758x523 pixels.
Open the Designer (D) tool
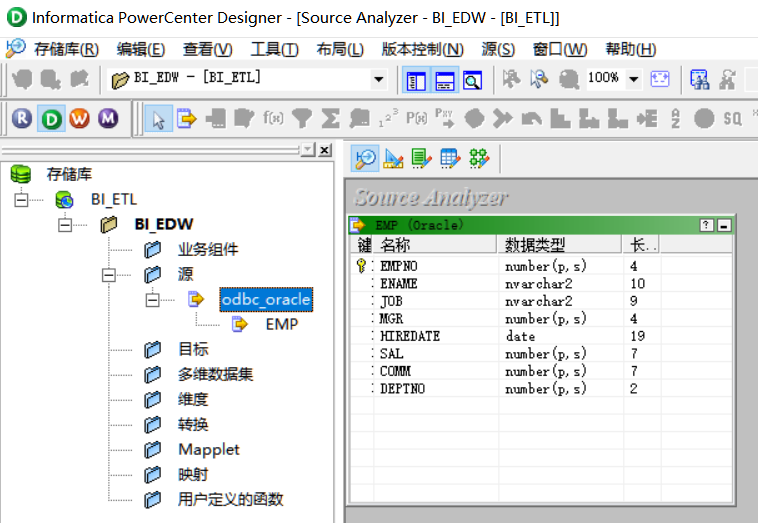(x=51, y=118)
